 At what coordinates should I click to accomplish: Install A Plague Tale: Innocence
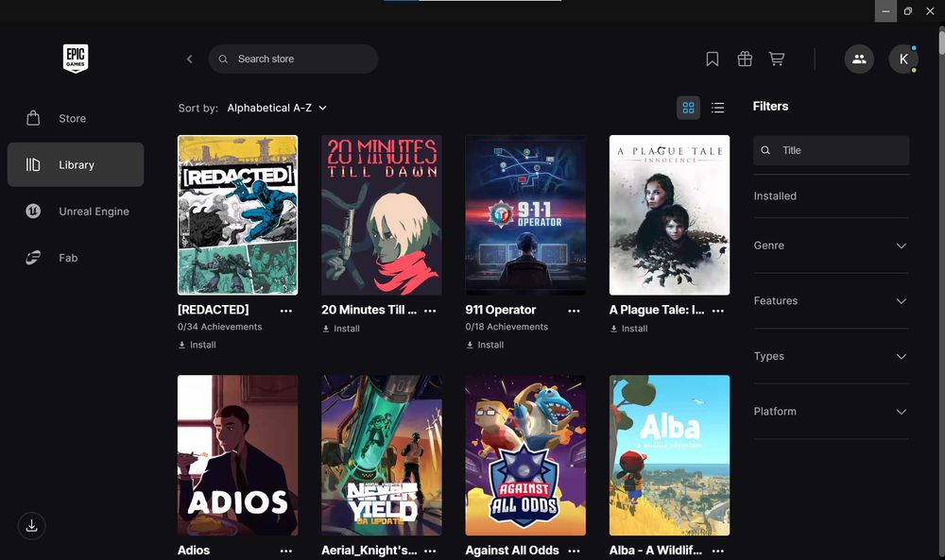pos(629,329)
